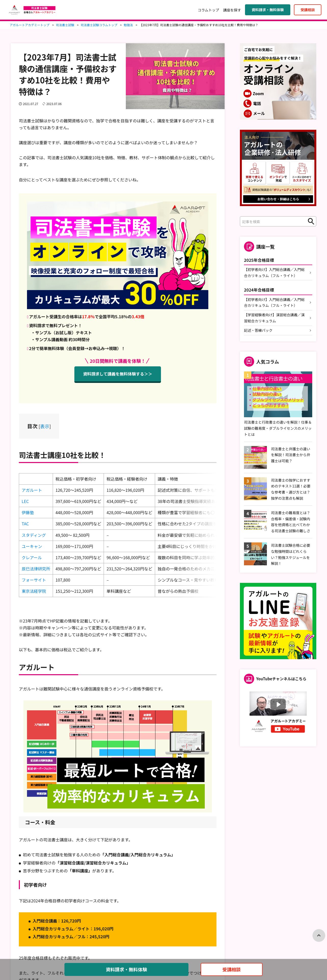The width and height of the screenshot is (327, 980).
Task: Click the 2023.07.06 update refresh icon
Action: [x=44, y=104]
